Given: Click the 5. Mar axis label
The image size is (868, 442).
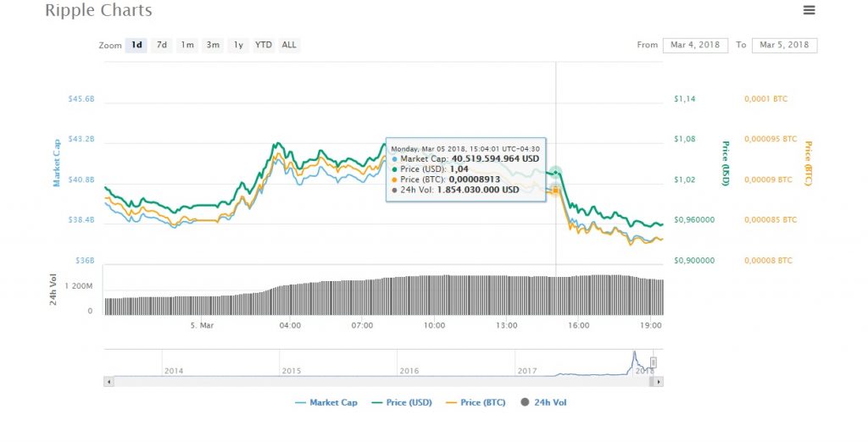Looking at the screenshot, I should pyautogui.click(x=202, y=325).
